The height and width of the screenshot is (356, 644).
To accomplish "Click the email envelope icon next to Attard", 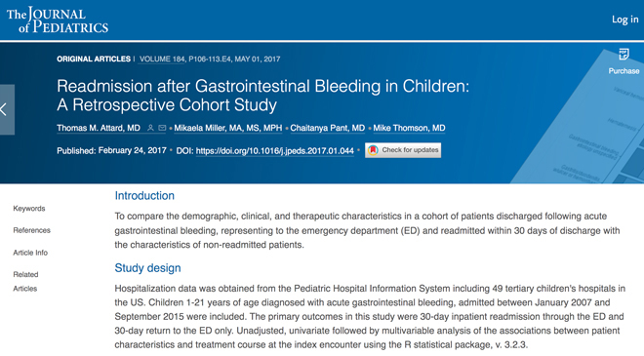I will click(x=162, y=128).
